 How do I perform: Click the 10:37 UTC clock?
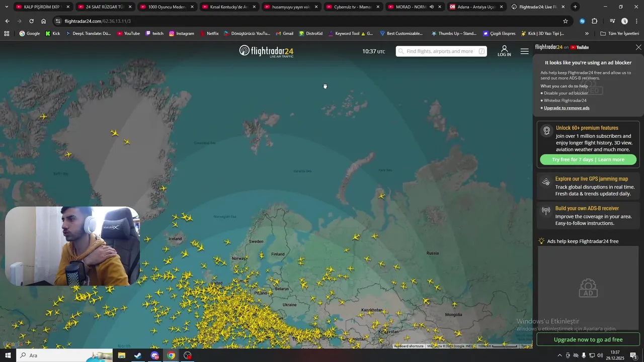click(x=374, y=51)
